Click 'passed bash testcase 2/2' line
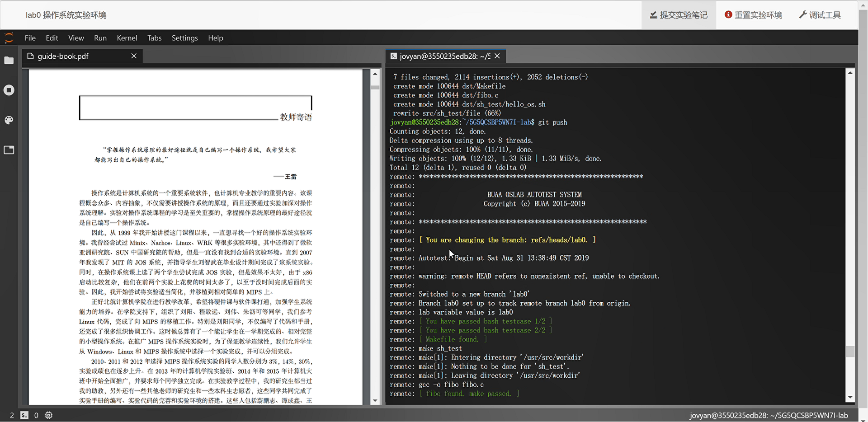The height and width of the screenshot is (422, 868). (x=486, y=330)
